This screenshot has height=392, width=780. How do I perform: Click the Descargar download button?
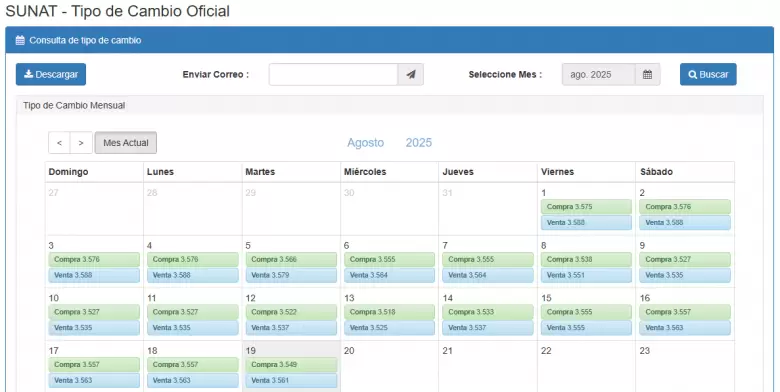51,74
